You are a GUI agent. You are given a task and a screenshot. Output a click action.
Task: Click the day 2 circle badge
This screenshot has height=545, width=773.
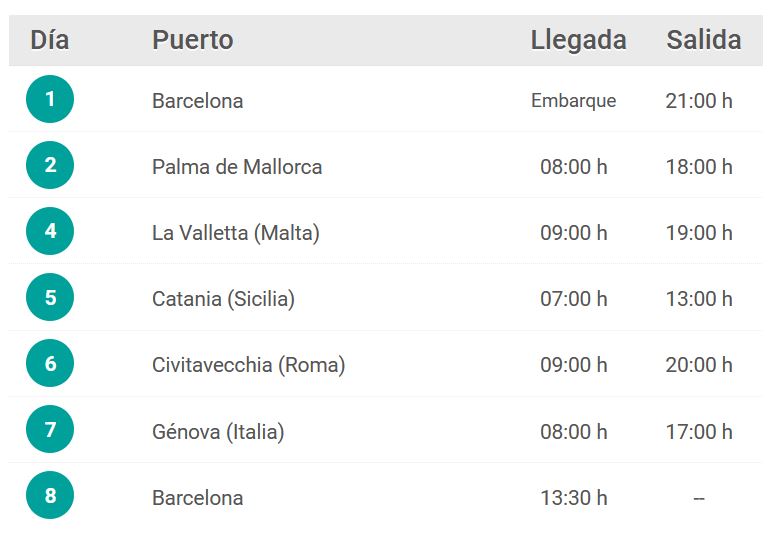pyautogui.click(x=50, y=165)
